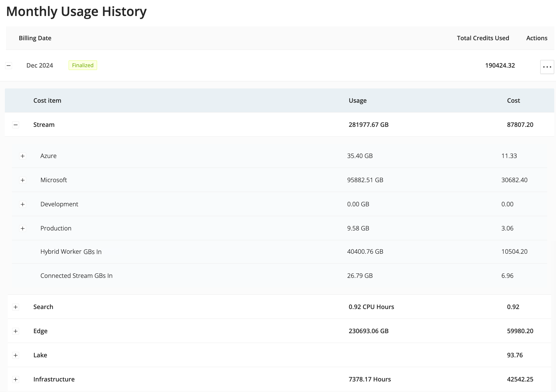
Task: Click the Azure label
Action: tap(48, 156)
